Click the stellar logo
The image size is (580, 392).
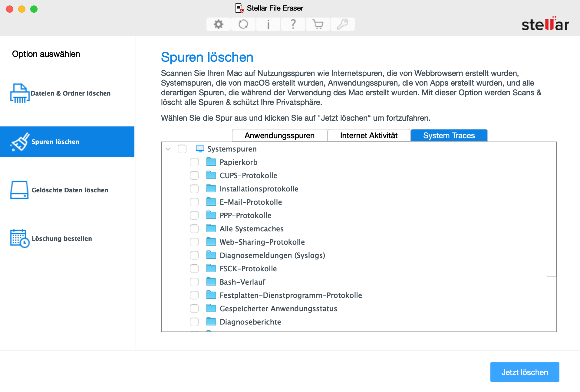pos(545,24)
